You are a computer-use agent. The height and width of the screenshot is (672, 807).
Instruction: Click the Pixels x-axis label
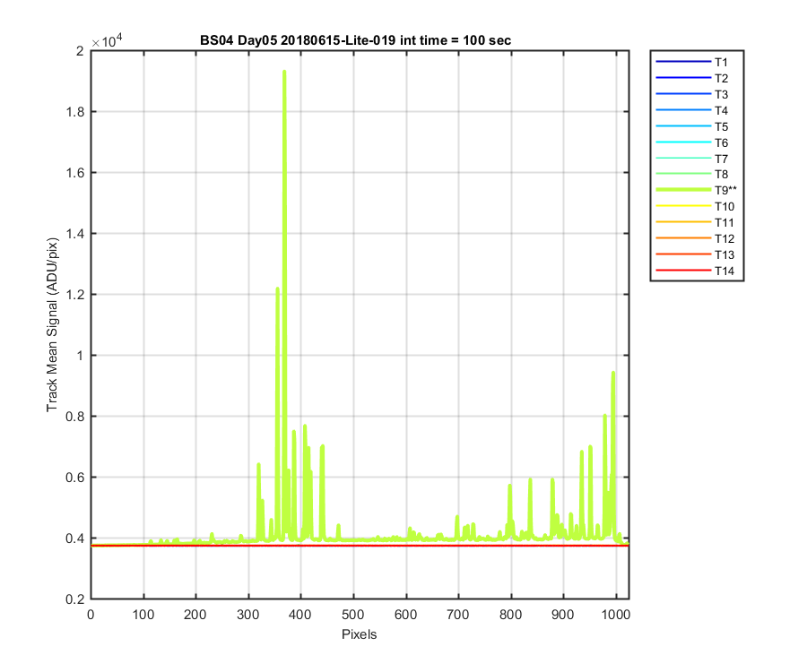click(x=360, y=634)
